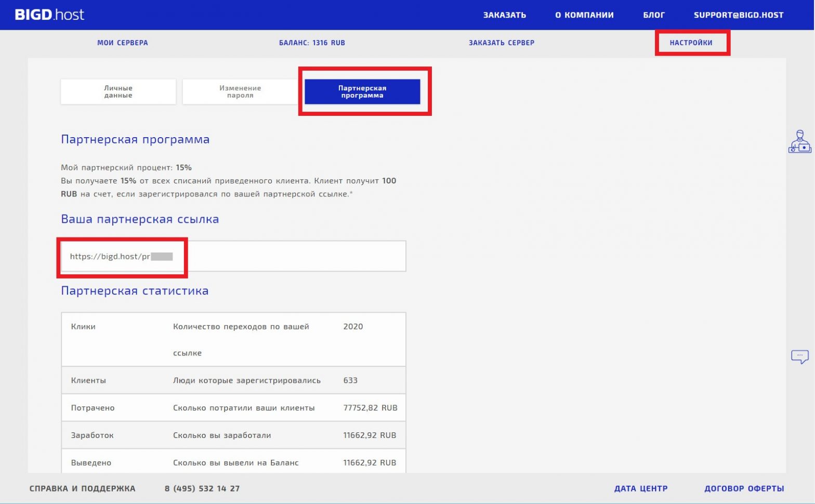Switch to Личные данные tab
The height and width of the screenshot is (504, 815).
pos(118,91)
